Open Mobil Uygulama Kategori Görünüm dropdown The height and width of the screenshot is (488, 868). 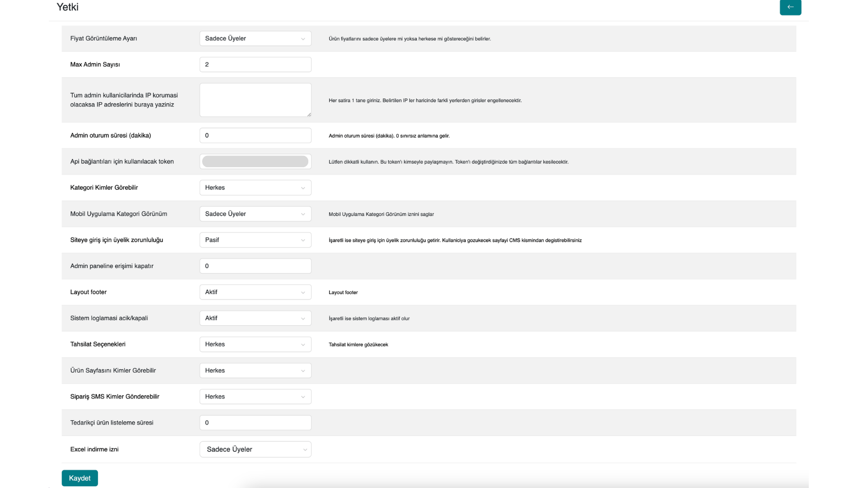pyautogui.click(x=255, y=214)
